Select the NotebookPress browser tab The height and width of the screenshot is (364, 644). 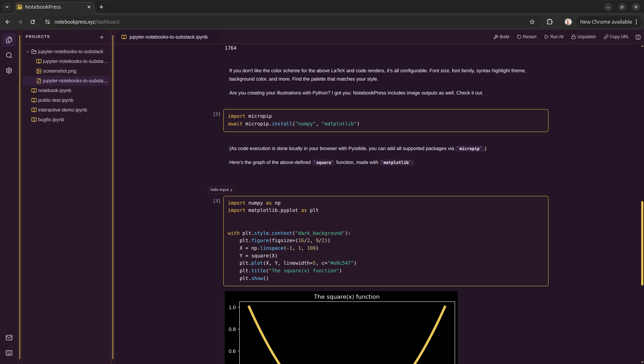click(52, 7)
